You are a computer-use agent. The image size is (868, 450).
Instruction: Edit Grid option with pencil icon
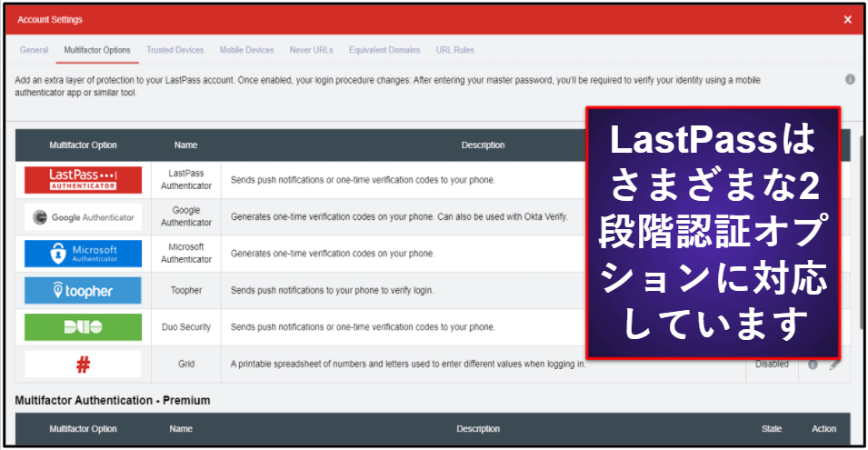pyautogui.click(x=835, y=365)
